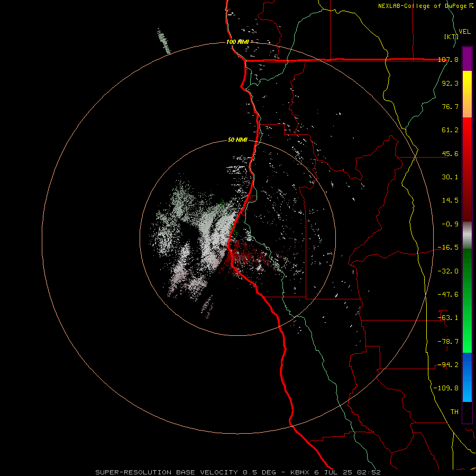Viewport: 476px width, 476px height.
Task: Pick the gray segment of the velocity color bar
Action: [467, 235]
